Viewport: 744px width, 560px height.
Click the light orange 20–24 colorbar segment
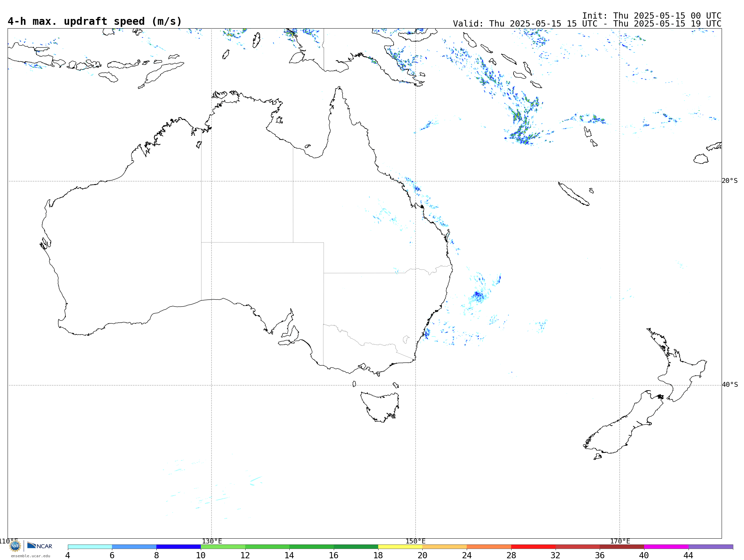445,547
